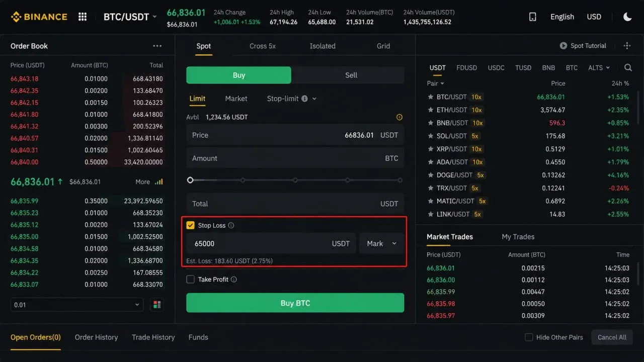
Task: Toggle dark mode moon icon
Action: coord(627,17)
